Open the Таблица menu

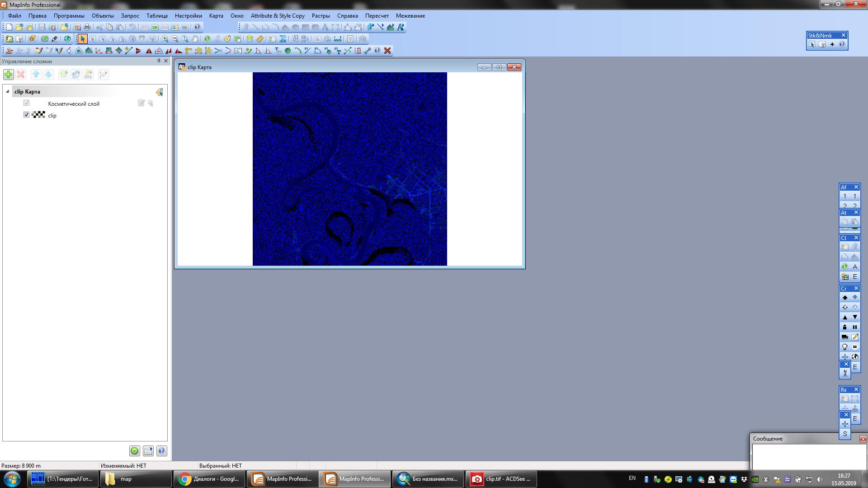point(157,16)
